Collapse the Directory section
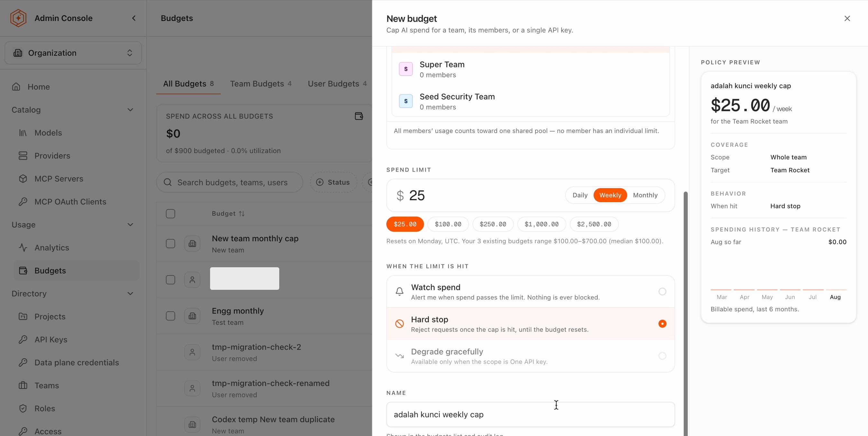This screenshot has width=868, height=436. (x=130, y=293)
